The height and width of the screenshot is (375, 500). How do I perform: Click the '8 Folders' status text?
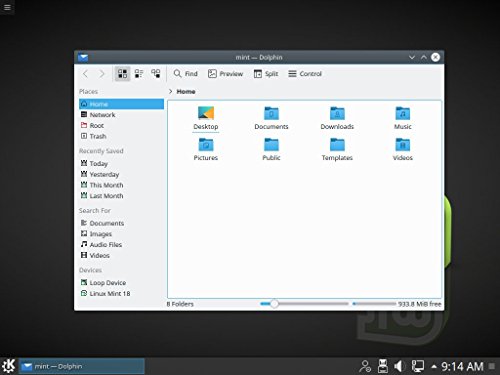180,304
